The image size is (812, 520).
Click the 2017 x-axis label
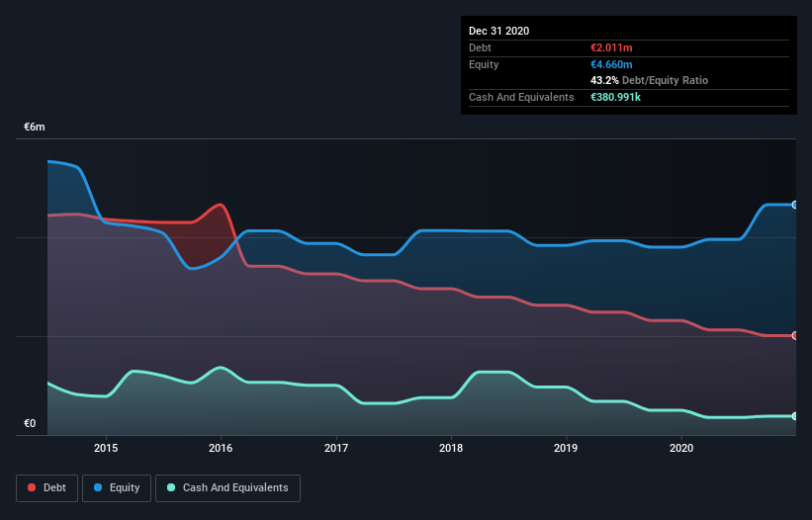[336, 448]
